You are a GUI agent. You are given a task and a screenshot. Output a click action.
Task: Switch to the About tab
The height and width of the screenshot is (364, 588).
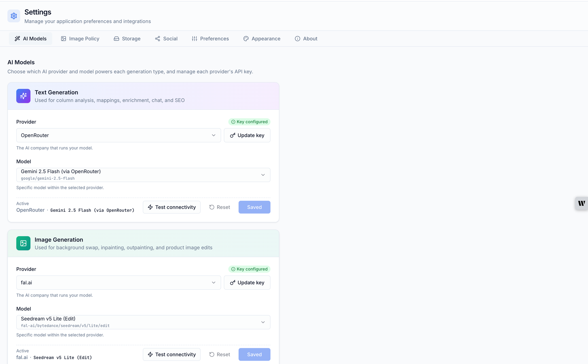(x=306, y=39)
